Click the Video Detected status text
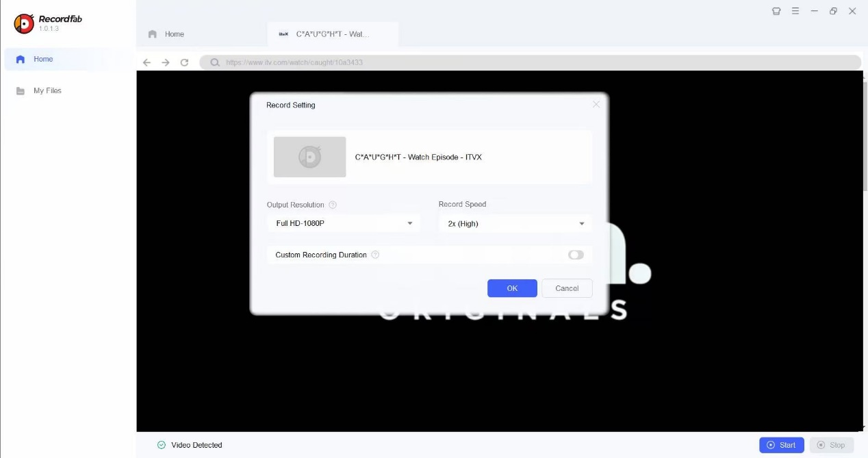Viewport: 868px width, 458px height. coord(196,445)
